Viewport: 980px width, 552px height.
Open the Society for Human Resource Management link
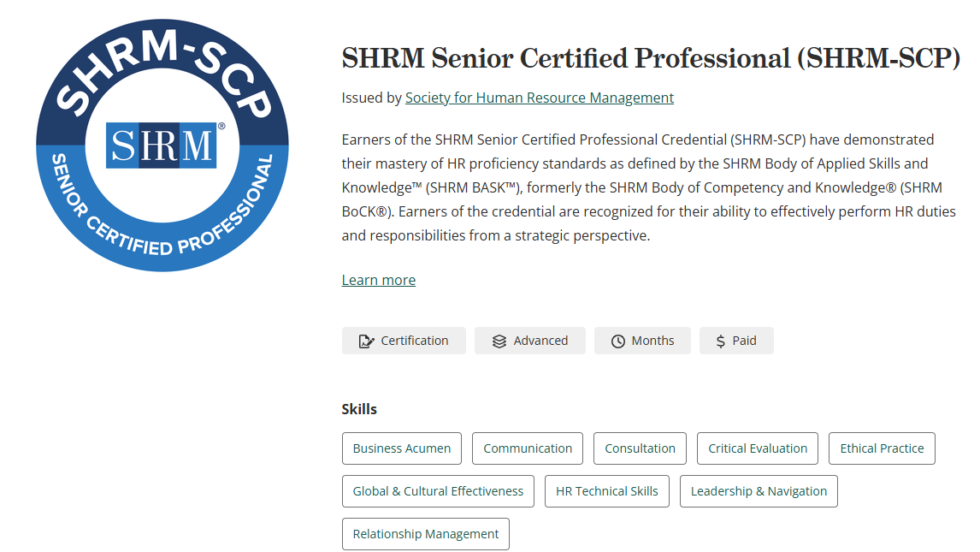(539, 98)
